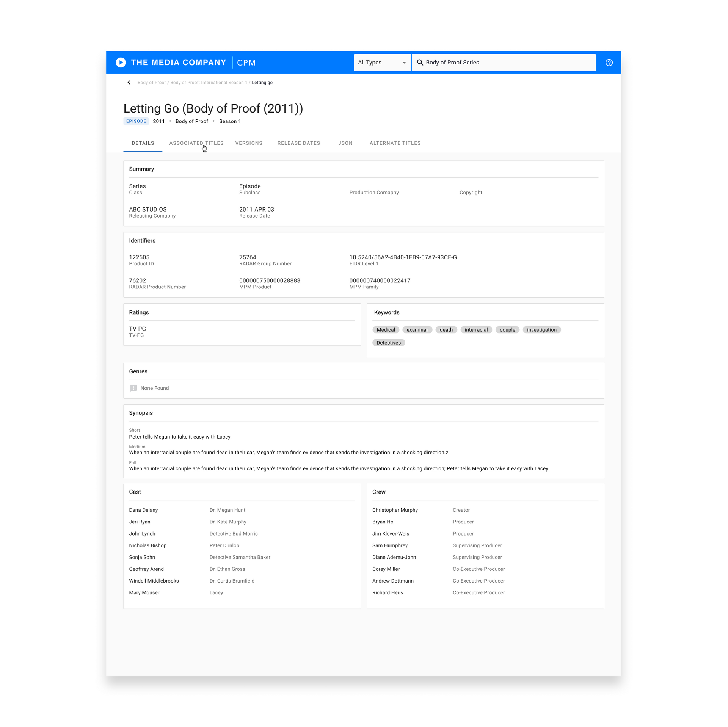Click the None Found warning icon
728x727 pixels.
point(133,388)
